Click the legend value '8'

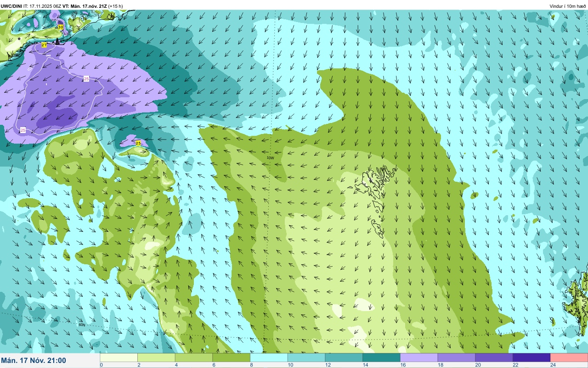[250, 365]
